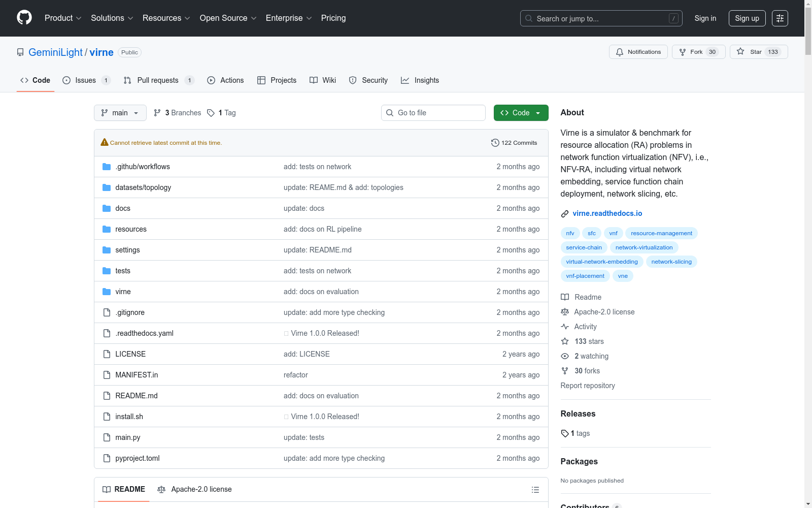Image resolution: width=812 pixels, height=508 pixels.
Task: Click the LICENSE file icon
Action: (x=107, y=354)
